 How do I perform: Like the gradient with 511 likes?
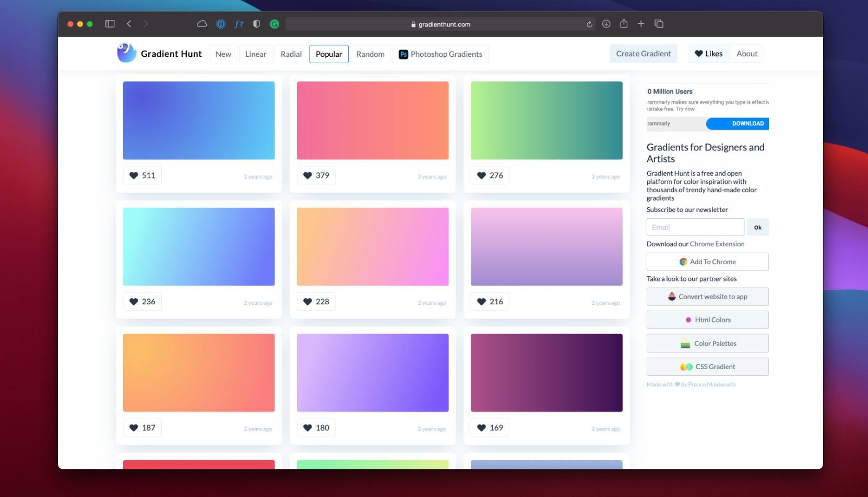coord(142,175)
